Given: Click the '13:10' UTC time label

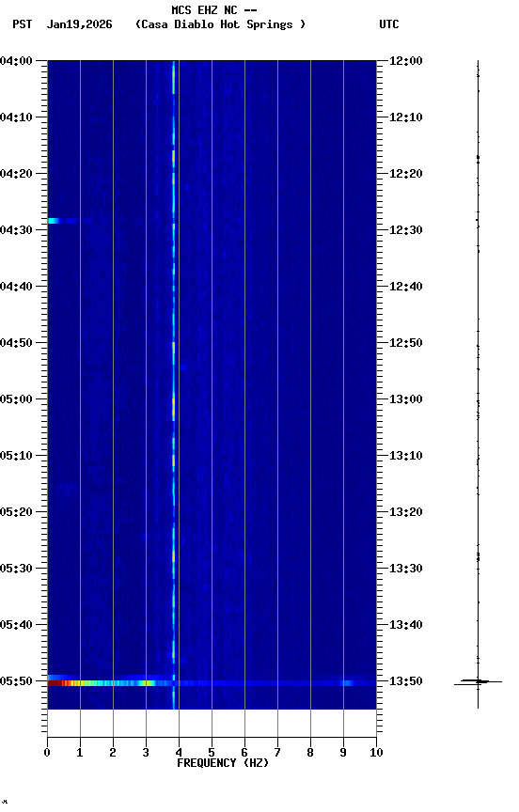Looking at the screenshot, I should 406,456.
